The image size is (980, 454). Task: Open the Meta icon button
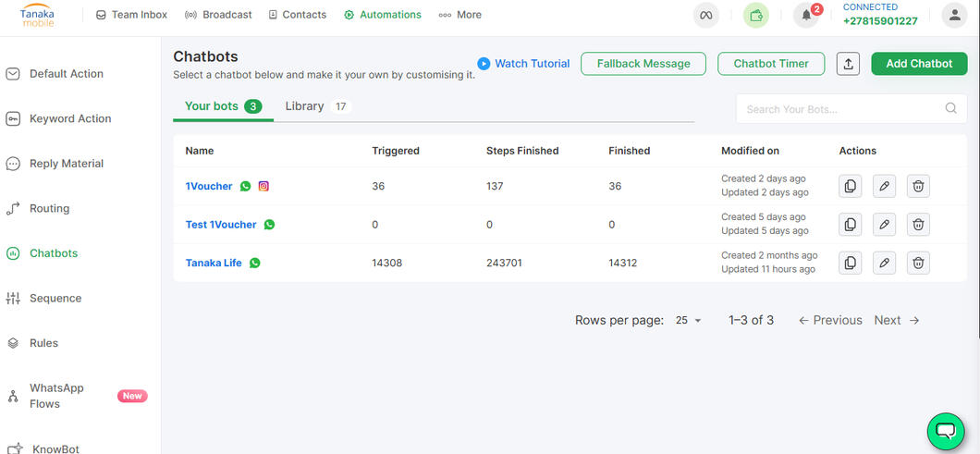(706, 15)
